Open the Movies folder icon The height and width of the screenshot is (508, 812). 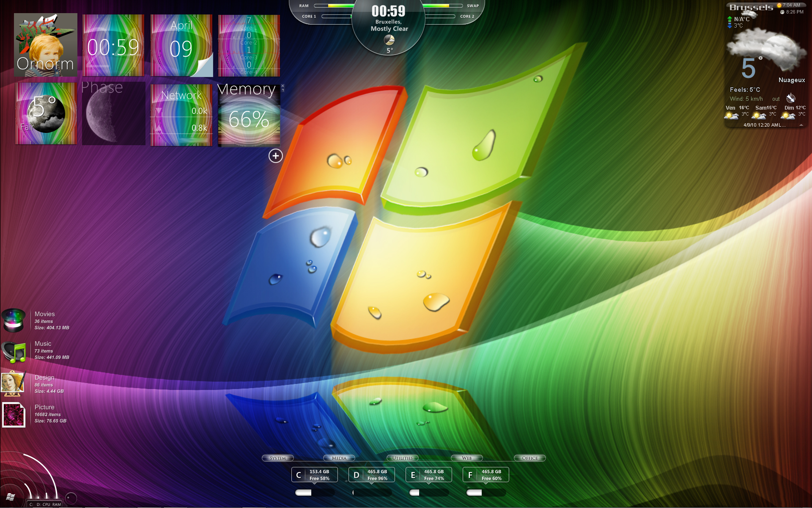coord(14,320)
